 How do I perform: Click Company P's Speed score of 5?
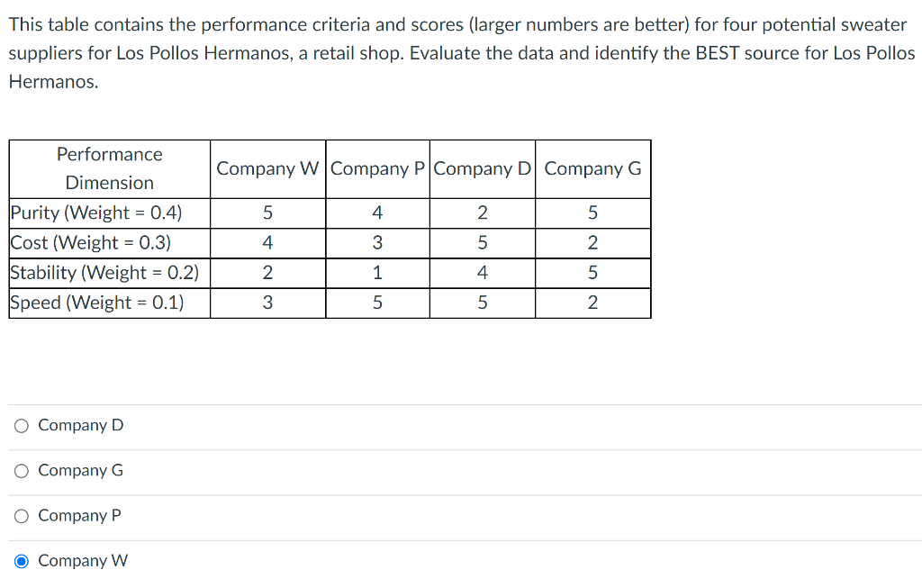(x=377, y=303)
